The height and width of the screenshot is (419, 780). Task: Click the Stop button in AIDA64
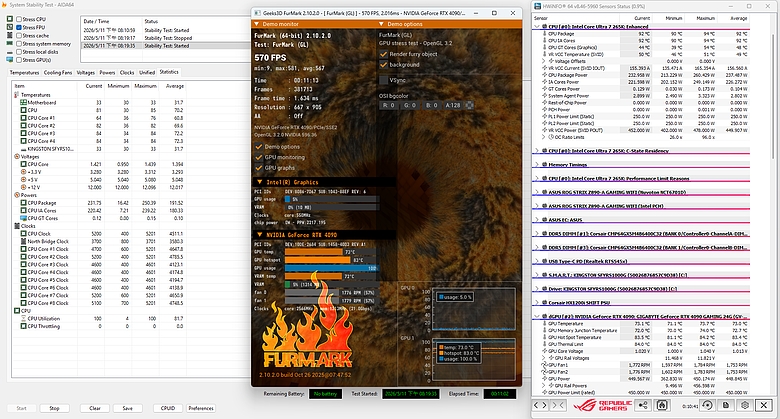click(x=54, y=408)
